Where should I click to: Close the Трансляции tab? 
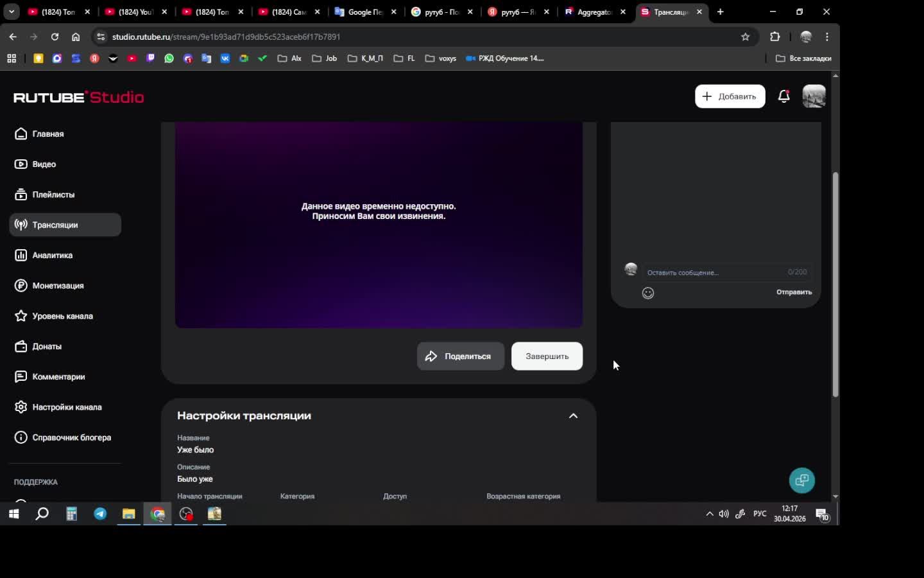coord(699,12)
